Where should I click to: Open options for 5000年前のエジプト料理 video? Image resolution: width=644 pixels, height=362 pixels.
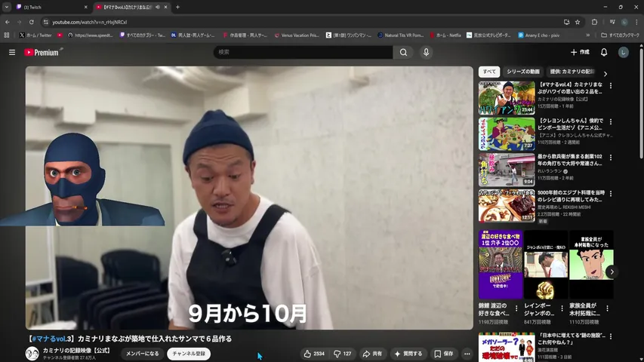(x=611, y=194)
